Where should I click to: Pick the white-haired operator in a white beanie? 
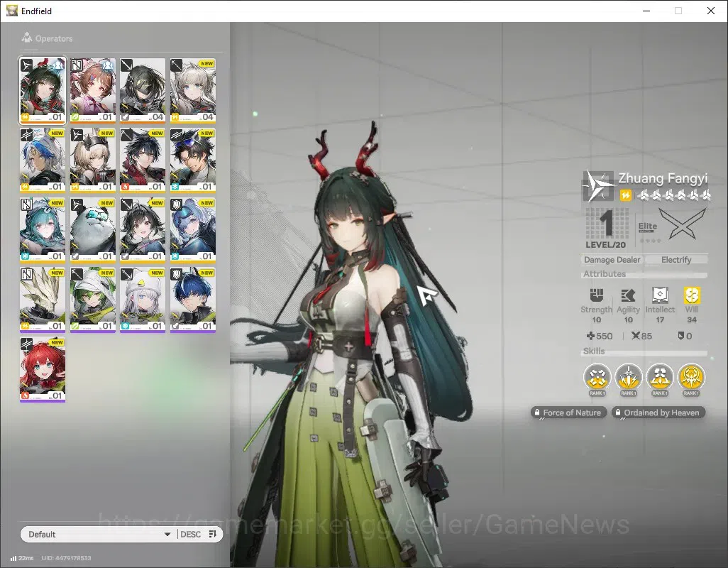tap(143, 300)
